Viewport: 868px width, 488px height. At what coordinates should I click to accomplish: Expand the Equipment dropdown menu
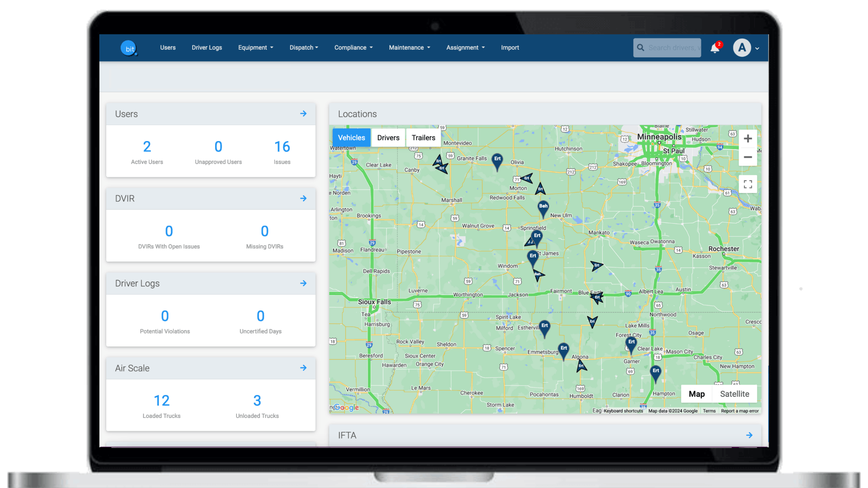(255, 47)
